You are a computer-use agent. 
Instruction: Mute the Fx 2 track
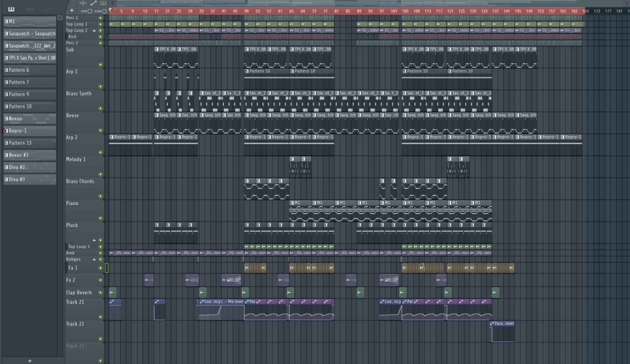click(100, 280)
